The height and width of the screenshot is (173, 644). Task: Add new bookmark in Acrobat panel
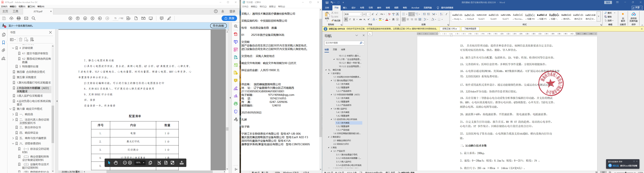click(x=26, y=40)
